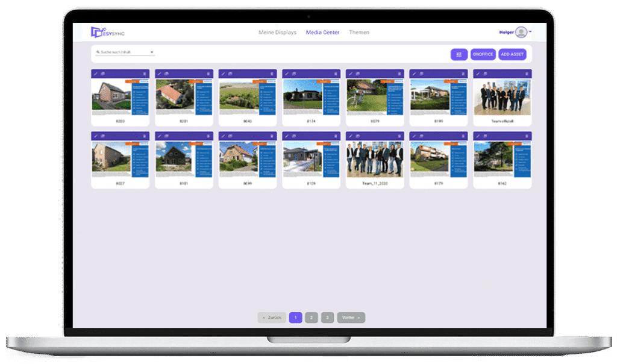Edit asset 8099 with pencil icon
Image resolution: width=617 pixels, height=364 pixels.
pos(223,136)
